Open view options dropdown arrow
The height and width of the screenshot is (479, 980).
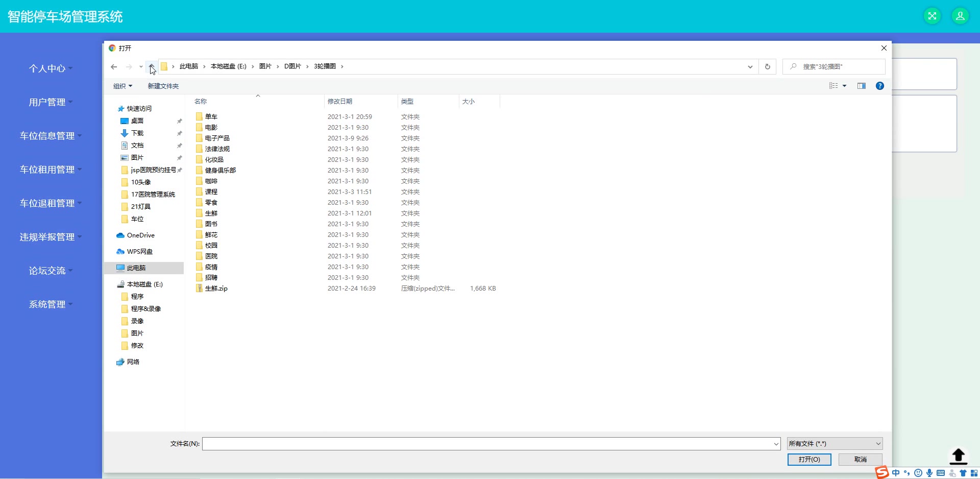coord(844,86)
